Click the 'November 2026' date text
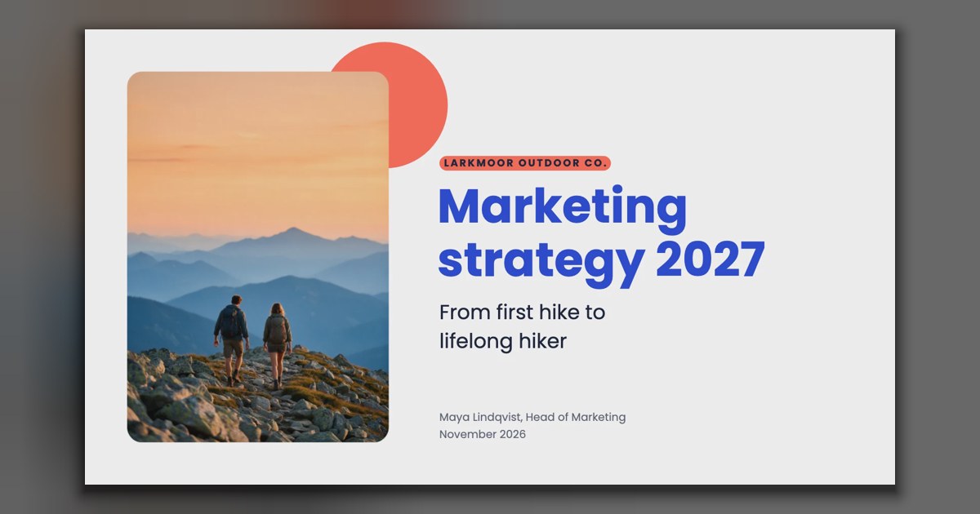This screenshot has height=514, width=980. click(x=483, y=434)
